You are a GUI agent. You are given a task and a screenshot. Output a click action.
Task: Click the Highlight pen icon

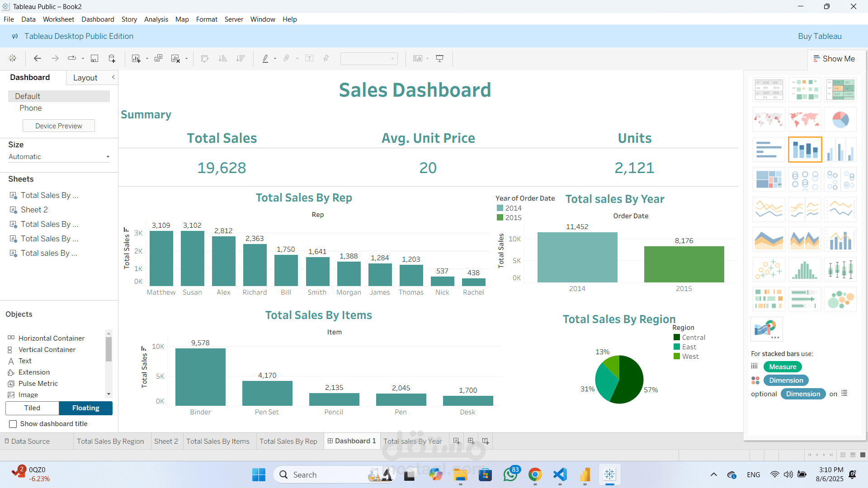click(265, 58)
